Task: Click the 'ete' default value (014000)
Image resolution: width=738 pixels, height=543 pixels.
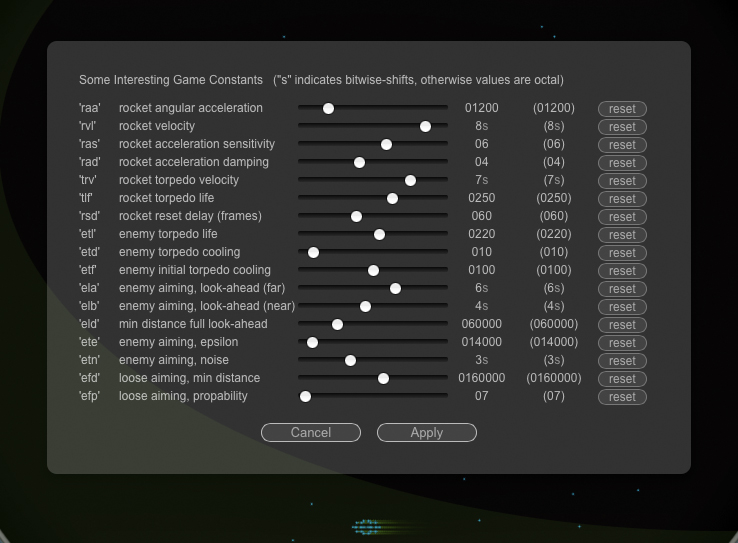Action: (554, 342)
